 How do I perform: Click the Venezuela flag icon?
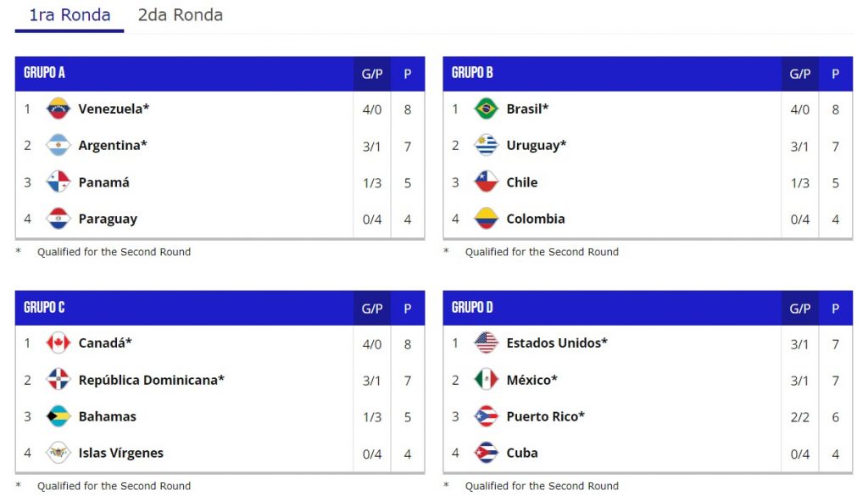coord(58,109)
